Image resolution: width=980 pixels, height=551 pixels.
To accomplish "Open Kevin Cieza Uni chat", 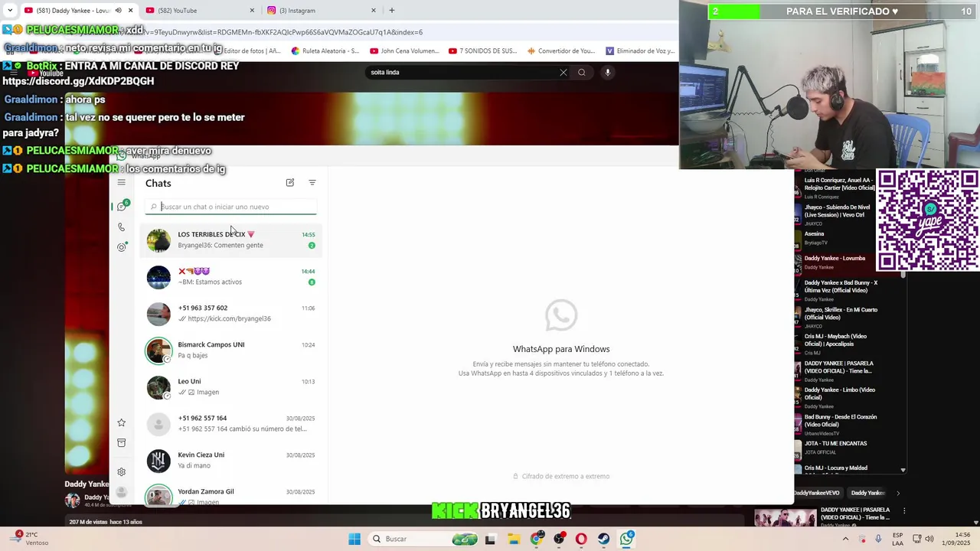I will coord(230,460).
